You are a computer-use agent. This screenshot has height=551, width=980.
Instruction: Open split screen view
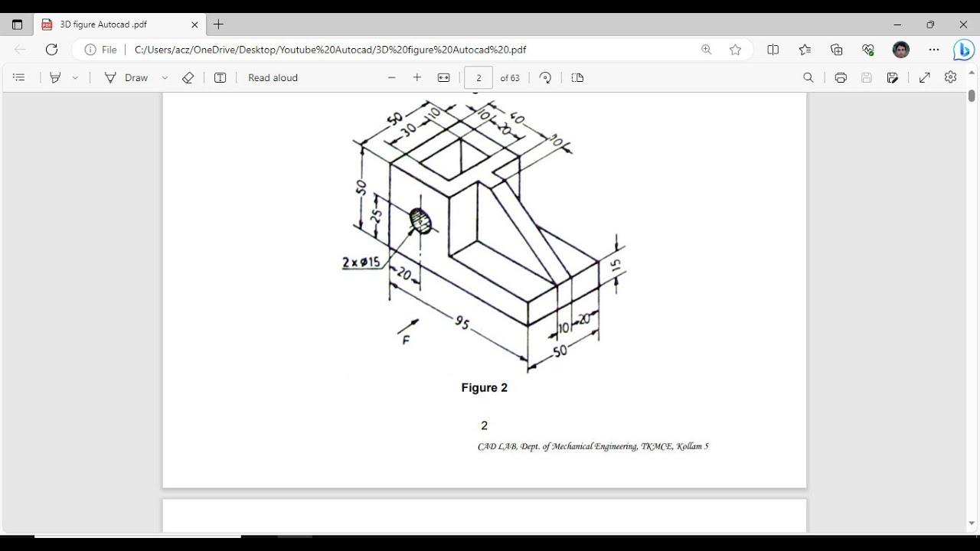click(x=773, y=50)
